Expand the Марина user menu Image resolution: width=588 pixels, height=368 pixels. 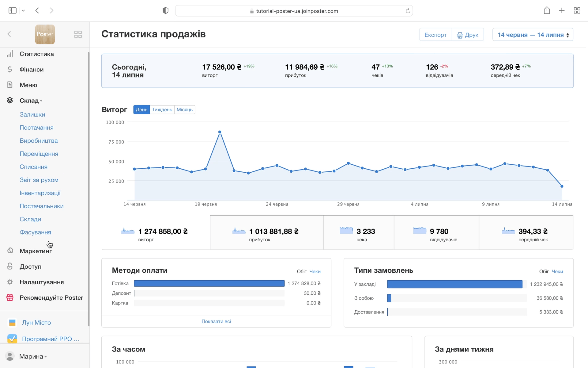[32, 356]
